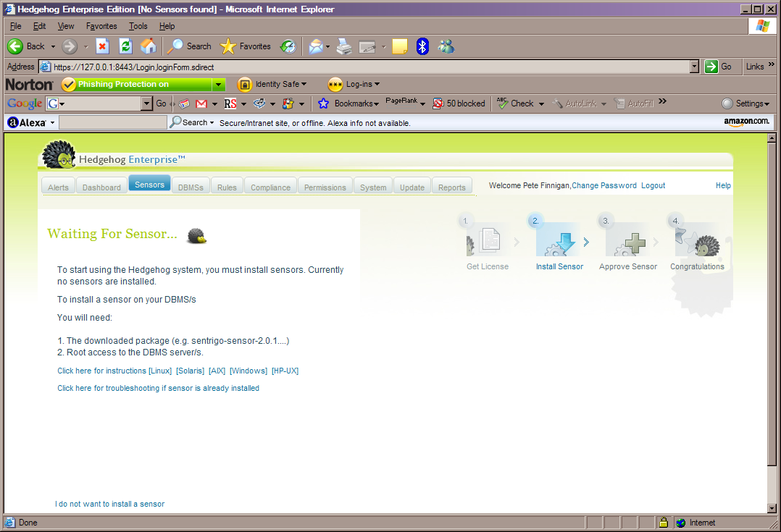Open the Phishing Protection dropdown arrow
The image size is (781, 532).
coord(218,85)
